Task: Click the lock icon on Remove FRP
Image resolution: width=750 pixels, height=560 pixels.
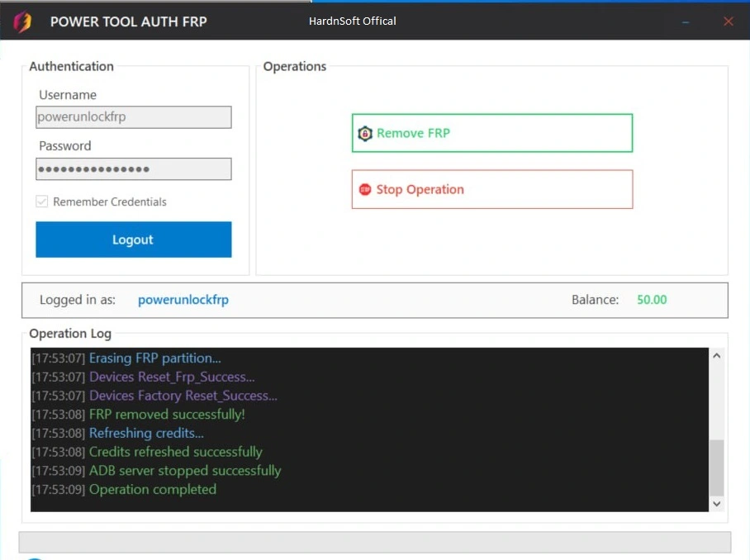Action: 365,134
